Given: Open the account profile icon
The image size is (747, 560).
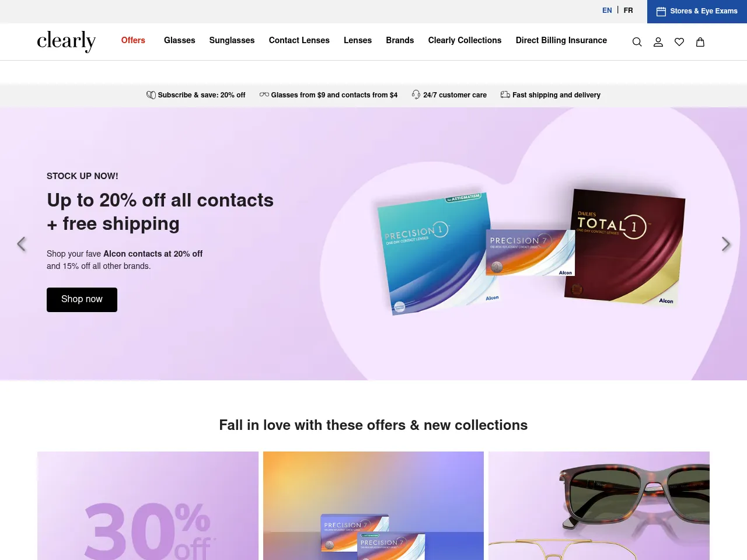Looking at the screenshot, I should click(658, 42).
